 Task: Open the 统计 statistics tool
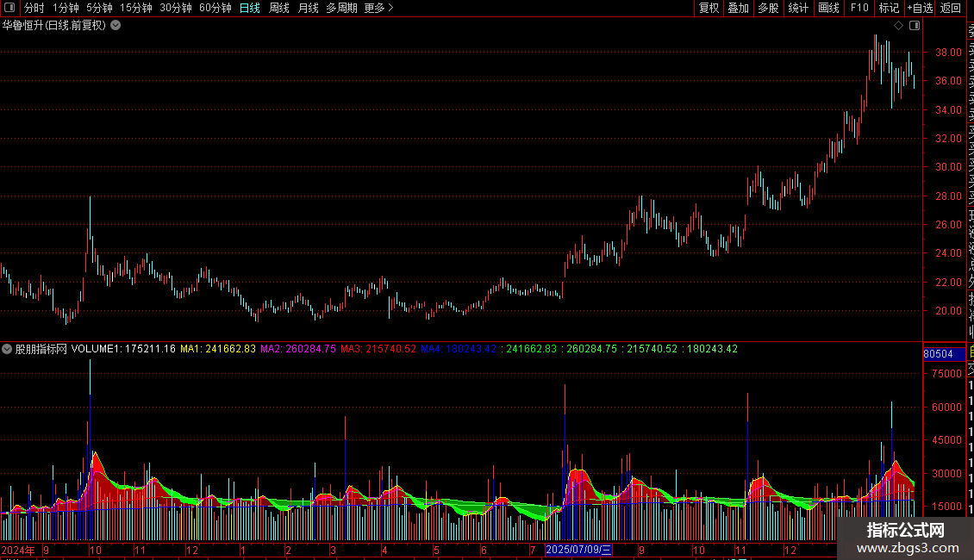pos(798,8)
